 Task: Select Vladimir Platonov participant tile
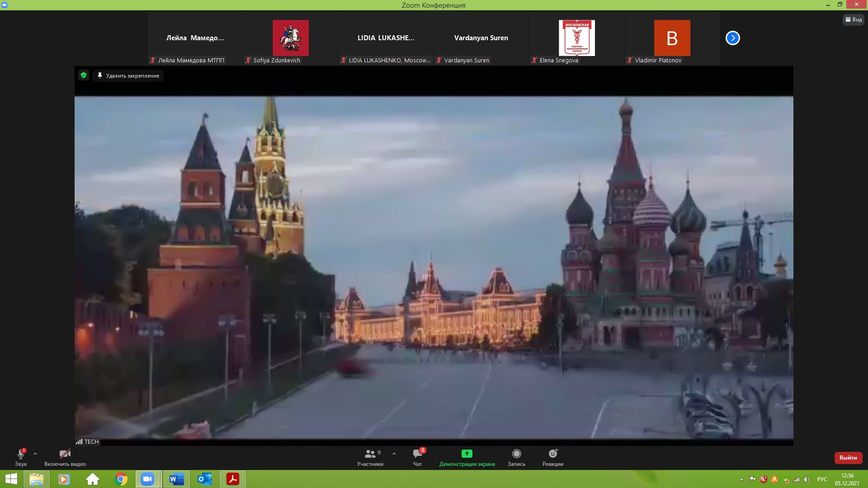point(672,38)
